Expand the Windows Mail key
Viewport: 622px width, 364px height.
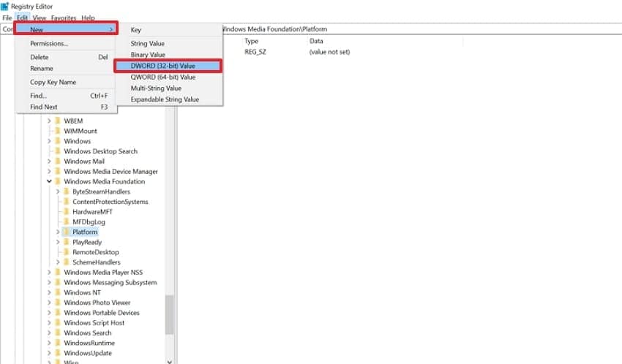pyautogui.click(x=49, y=162)
